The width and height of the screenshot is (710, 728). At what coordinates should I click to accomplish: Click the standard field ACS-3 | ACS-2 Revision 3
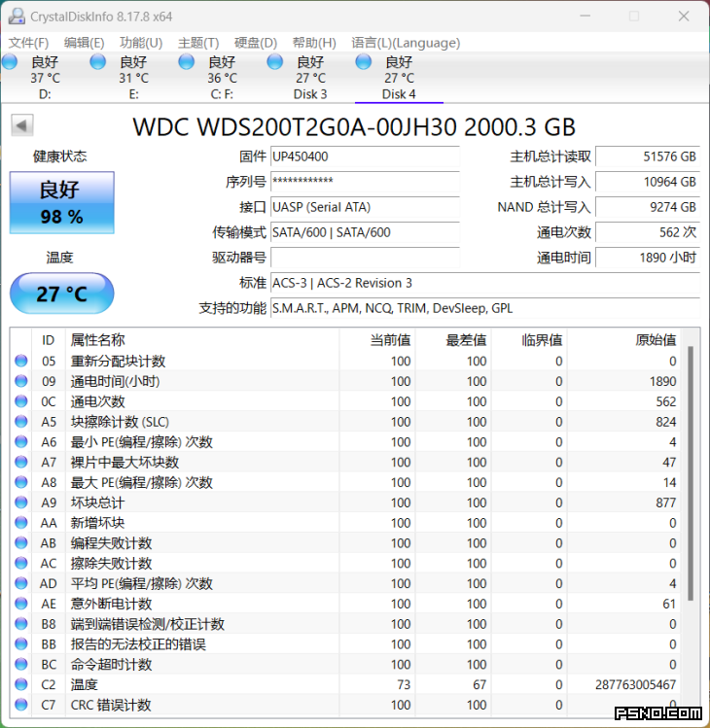tap(485, 283)
